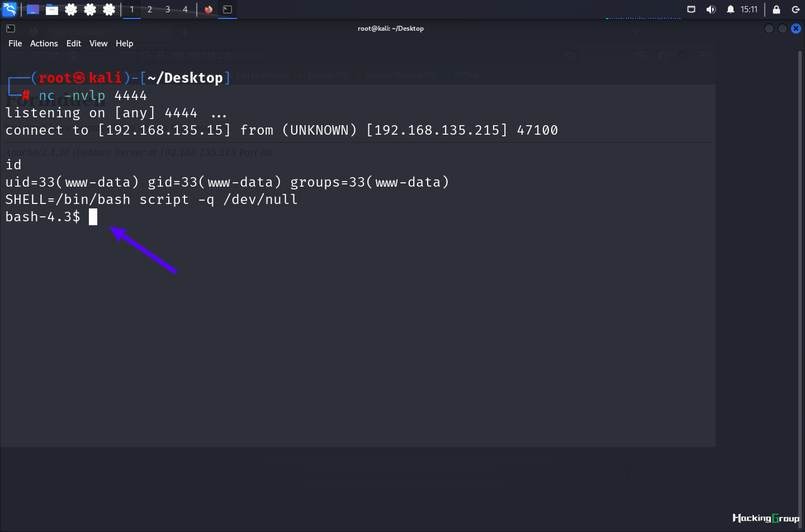The image size is (805, 532).
Task: Open the Edit menu
Action: 74,44
